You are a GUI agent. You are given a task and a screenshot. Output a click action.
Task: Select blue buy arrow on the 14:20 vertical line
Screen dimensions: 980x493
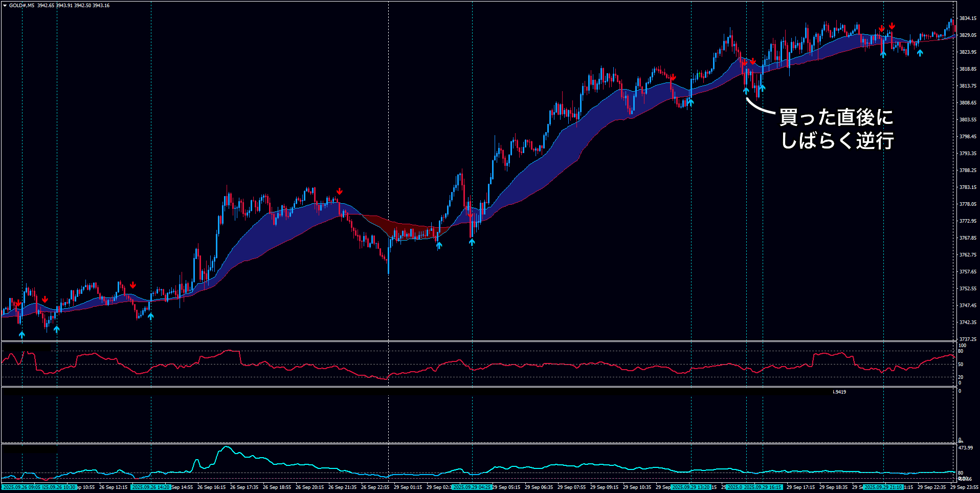(x=150, y=316)
